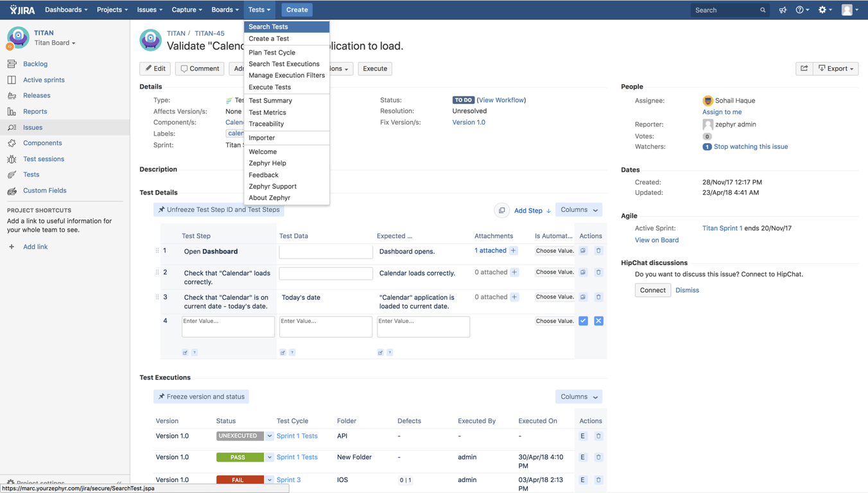
Task: Toggle Freeze version and status
Action: click(x=202, y=397)
